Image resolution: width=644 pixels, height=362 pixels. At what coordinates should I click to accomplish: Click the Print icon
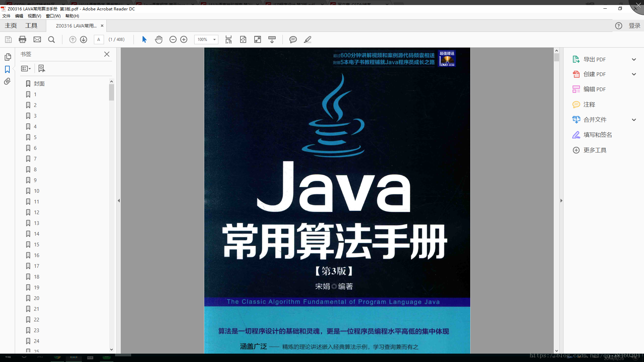pyautogui.click(x=22, y=40)
